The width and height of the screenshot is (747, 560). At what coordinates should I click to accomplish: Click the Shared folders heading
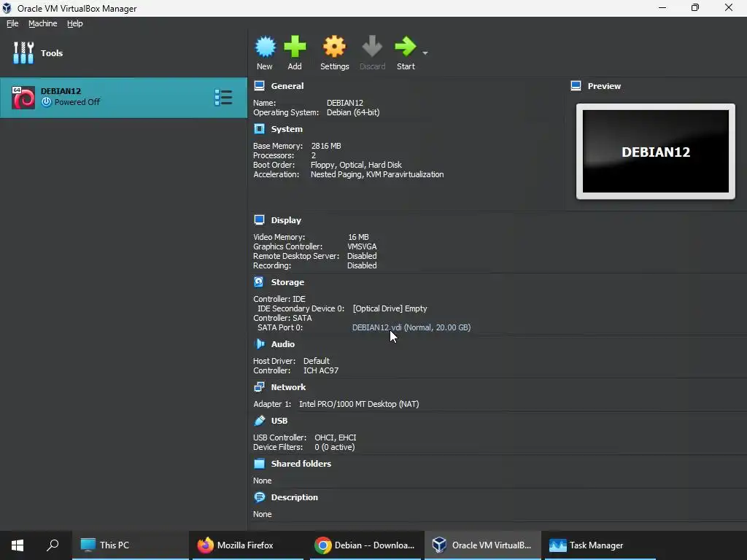click(301, 464)
